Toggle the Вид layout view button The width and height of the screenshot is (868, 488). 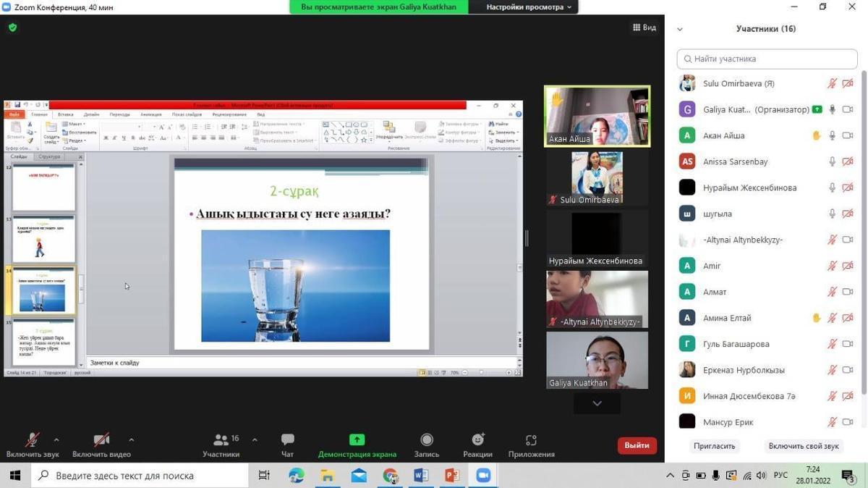(x=644, y=28)
